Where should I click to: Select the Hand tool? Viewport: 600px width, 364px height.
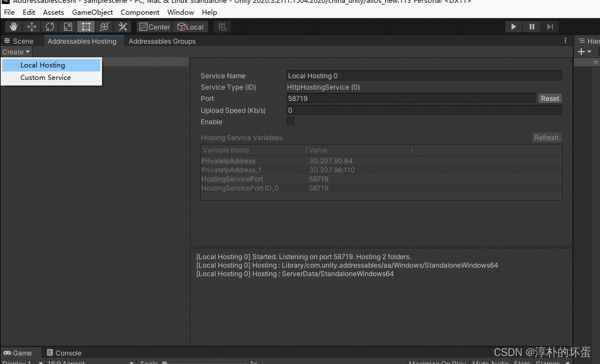click(x=14, y=26)
